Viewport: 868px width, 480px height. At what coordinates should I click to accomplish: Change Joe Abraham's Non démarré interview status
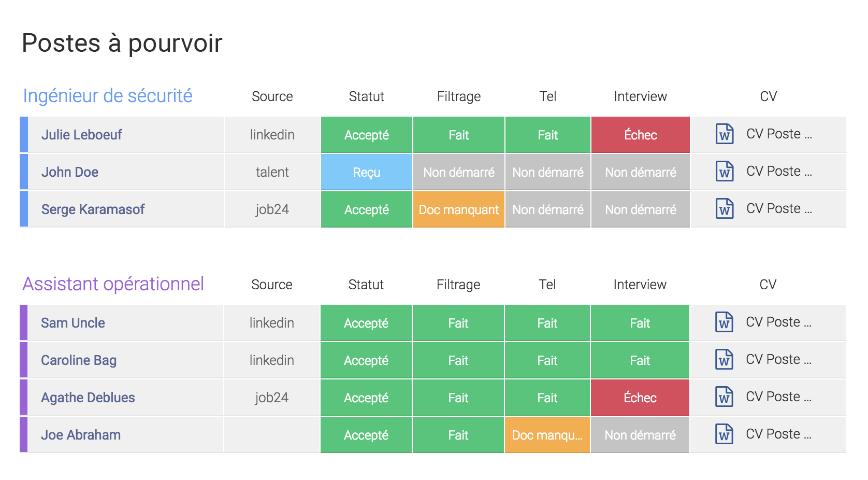(640, 435)
